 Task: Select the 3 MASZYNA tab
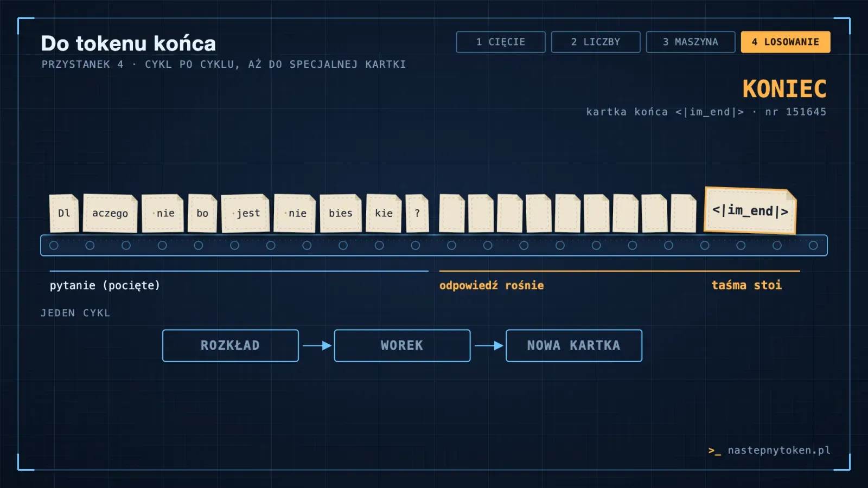[x=691, y=42]
